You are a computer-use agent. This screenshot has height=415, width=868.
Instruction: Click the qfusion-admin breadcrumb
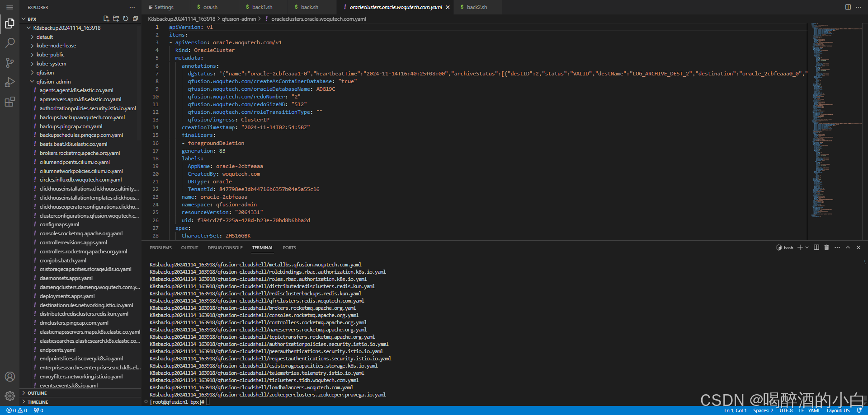(x=239, y=19)
